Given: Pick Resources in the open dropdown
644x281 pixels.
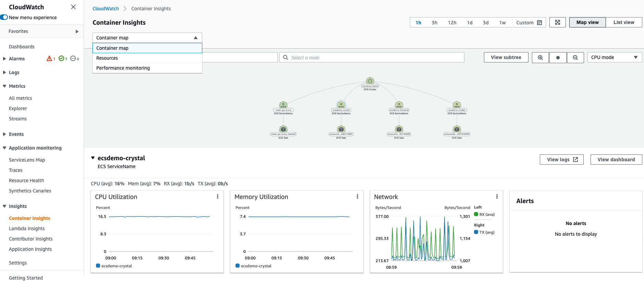Looking at the screenshot, I should point(107,58).
